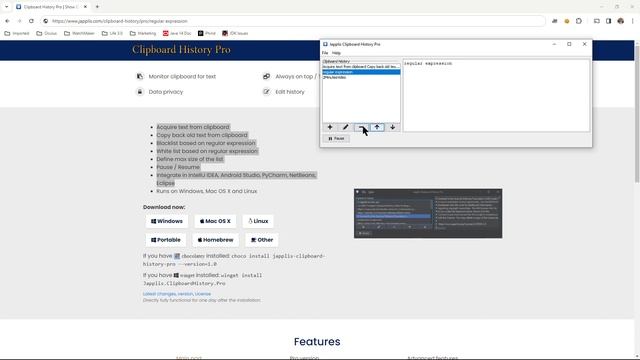
Task: Reload the browser page
Action: click(31, 21)
